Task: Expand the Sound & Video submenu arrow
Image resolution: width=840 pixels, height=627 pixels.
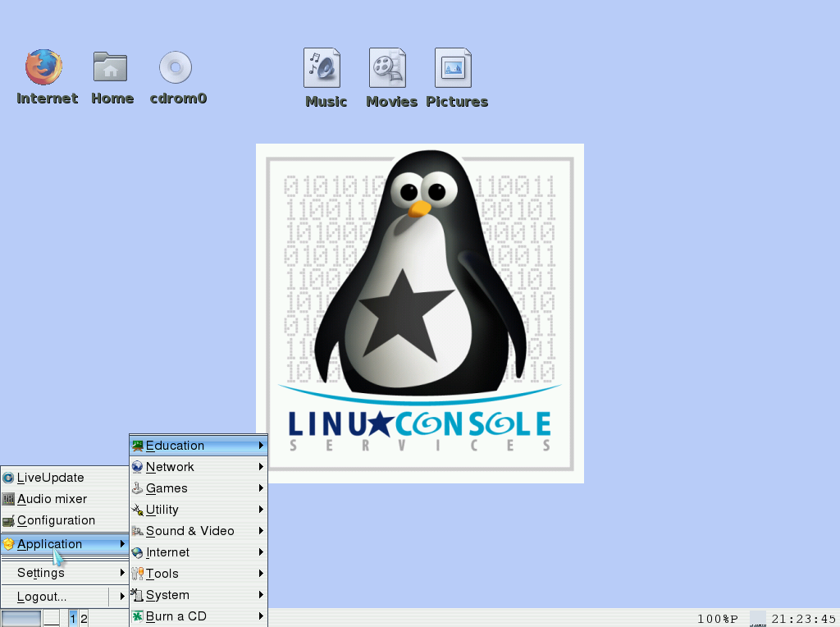Action: 261,530
